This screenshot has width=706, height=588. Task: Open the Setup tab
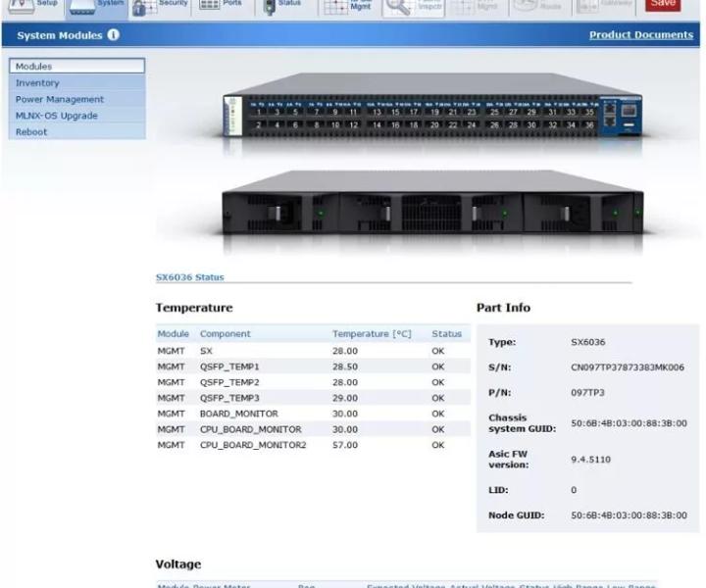33,6
